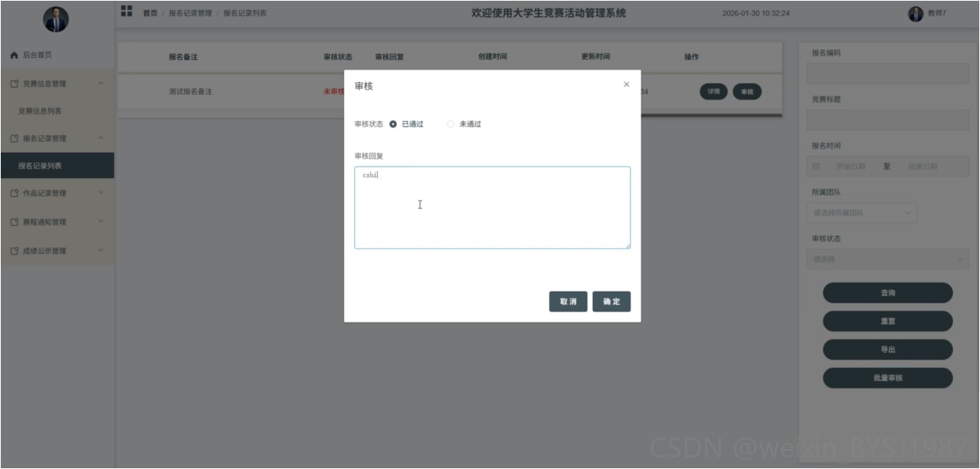This screenshot has height=469, width=980.
Task: Cancel the review dialog with 取消
Action: 568,302
